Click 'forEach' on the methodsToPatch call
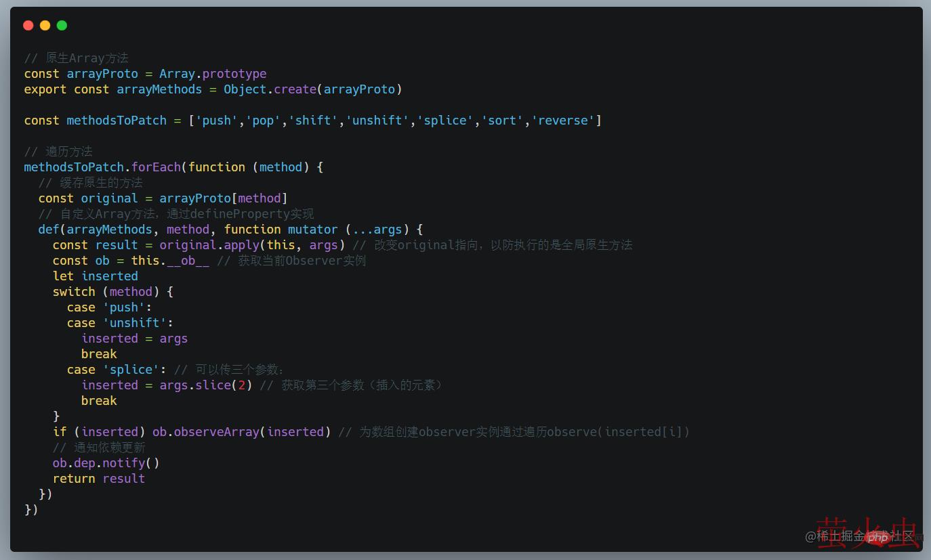This screenshot has width=931, height=560. pos(156,167)
